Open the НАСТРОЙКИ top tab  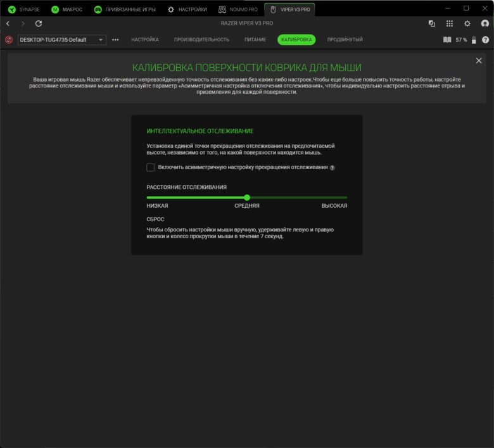(187, 10)
